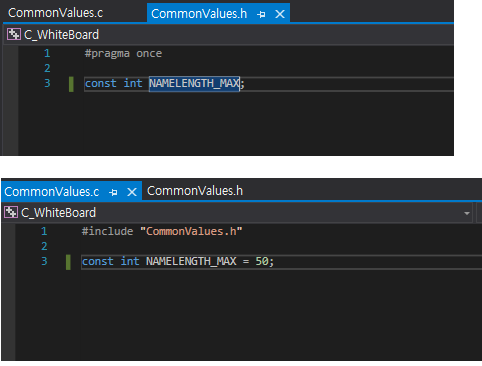This screenshot has height=366, width=482.
Task: Expand scope dropdown arrow in bottom window
Action: pyautogui.click(x=467, y=213)
